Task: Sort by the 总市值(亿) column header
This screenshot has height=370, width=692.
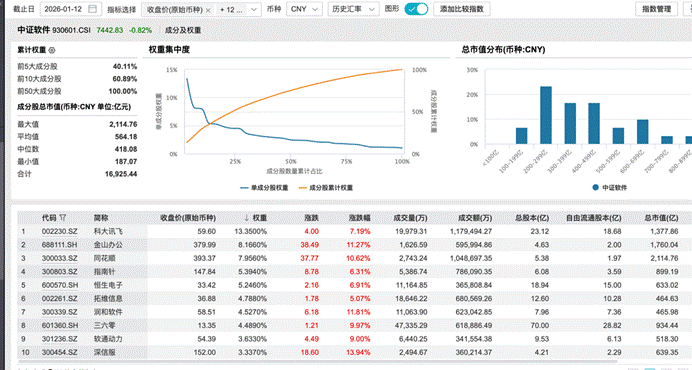Action: [x=661, y=218]
